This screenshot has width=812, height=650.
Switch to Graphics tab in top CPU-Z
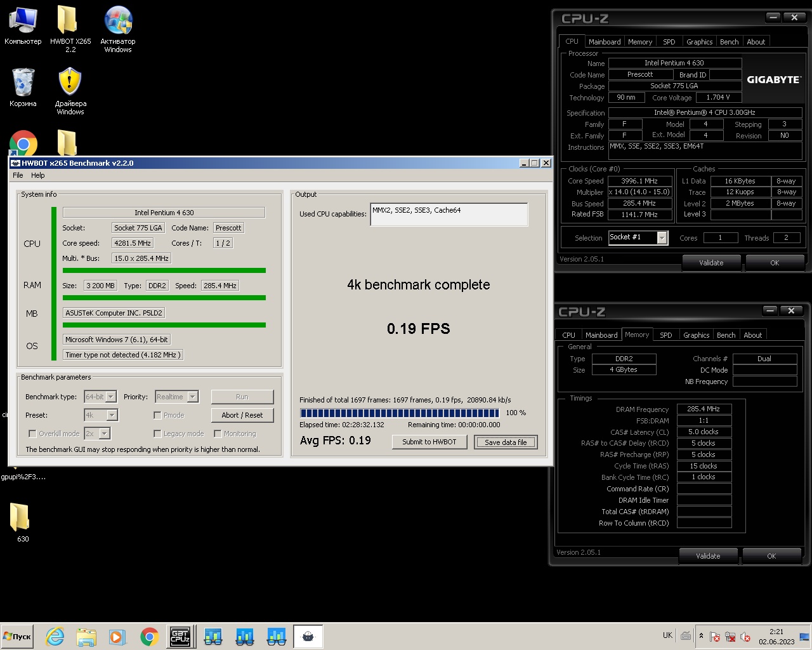coord(700,42)
